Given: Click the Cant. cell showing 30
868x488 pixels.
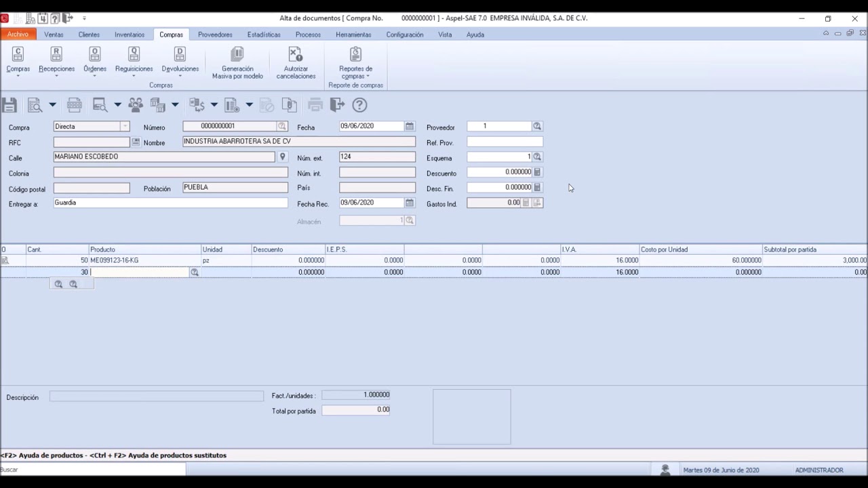Looking at the screenshot, I should tap(58, 272).
